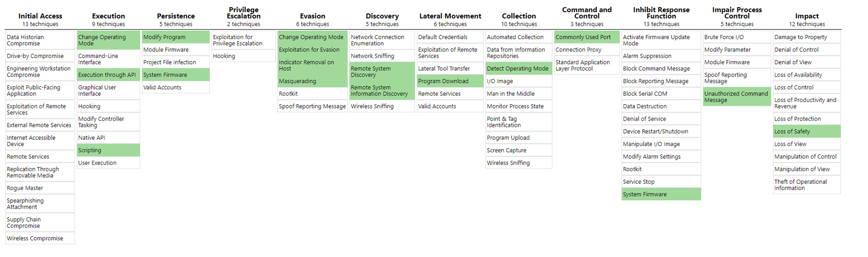Click Network Connection Enumeration technique
This screenshot has width=868, height=257.
point(382,40)
